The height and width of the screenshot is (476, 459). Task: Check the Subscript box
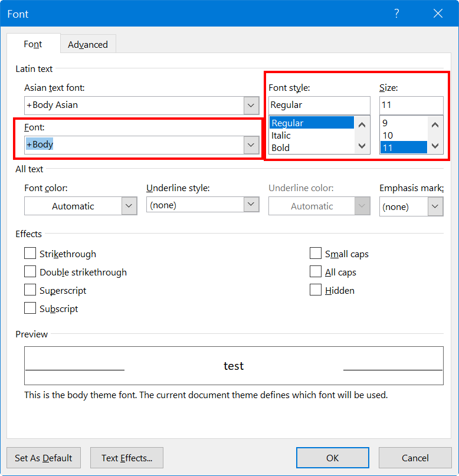30,308
